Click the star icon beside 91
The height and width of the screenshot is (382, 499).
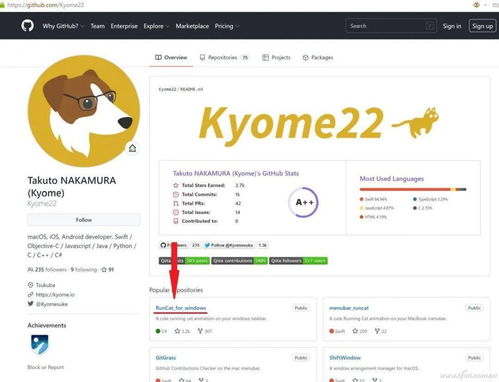click(x=104, y=269)
